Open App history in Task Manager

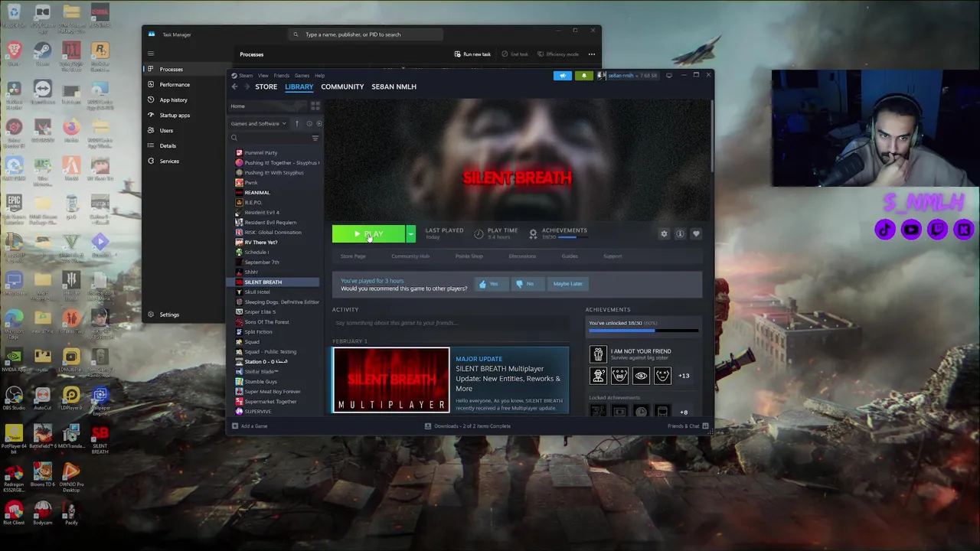[173, 100]
